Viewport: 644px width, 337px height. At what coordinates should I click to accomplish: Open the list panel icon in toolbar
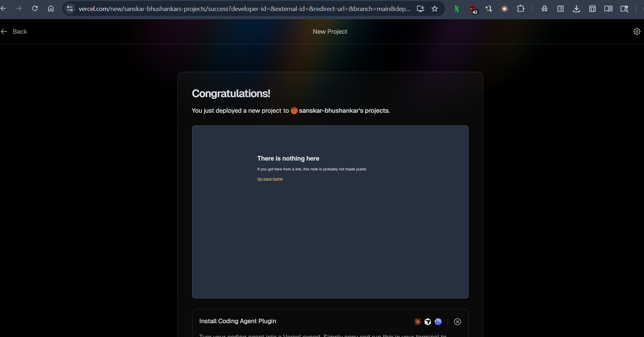(x=560, y=9)
